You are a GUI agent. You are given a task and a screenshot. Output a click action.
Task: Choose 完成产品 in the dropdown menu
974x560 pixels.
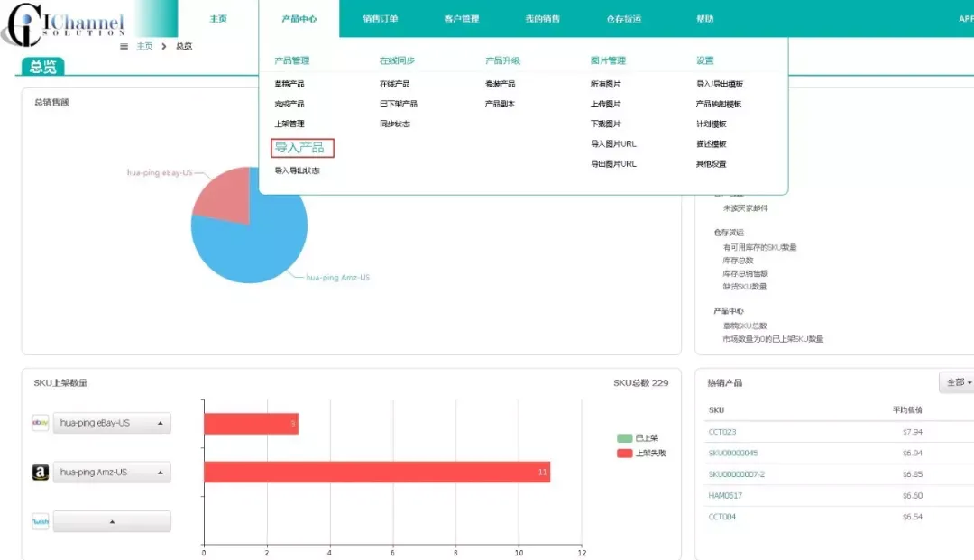point(289,104)
